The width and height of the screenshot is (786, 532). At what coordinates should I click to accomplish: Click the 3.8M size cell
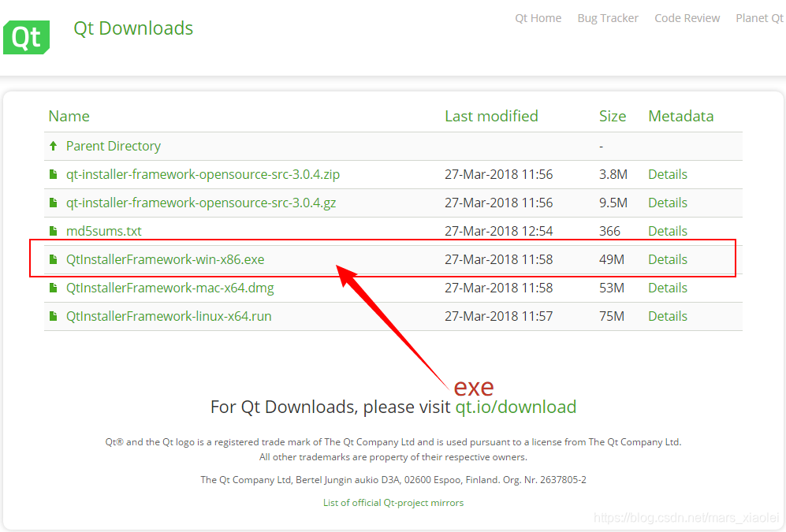click(613, 174)
